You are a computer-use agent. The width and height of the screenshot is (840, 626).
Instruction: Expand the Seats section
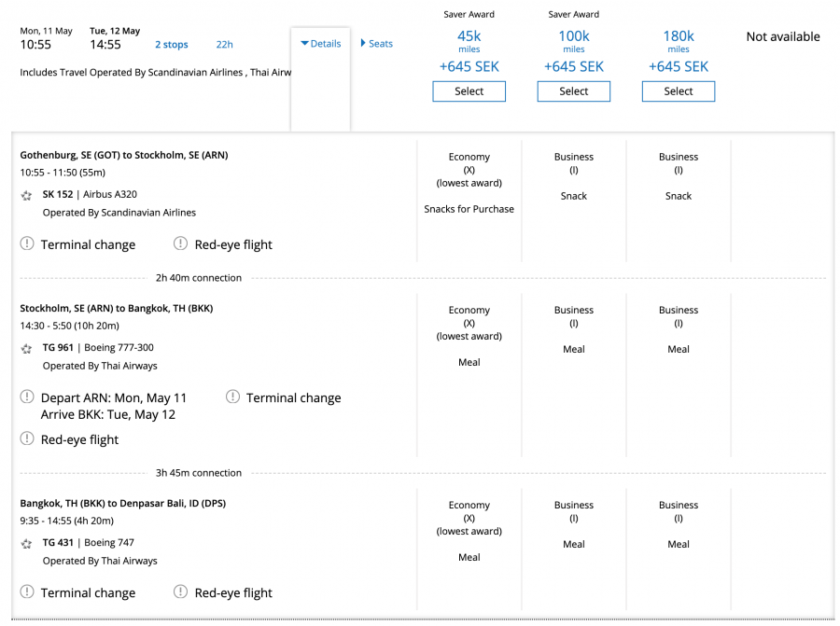(377, 44)
